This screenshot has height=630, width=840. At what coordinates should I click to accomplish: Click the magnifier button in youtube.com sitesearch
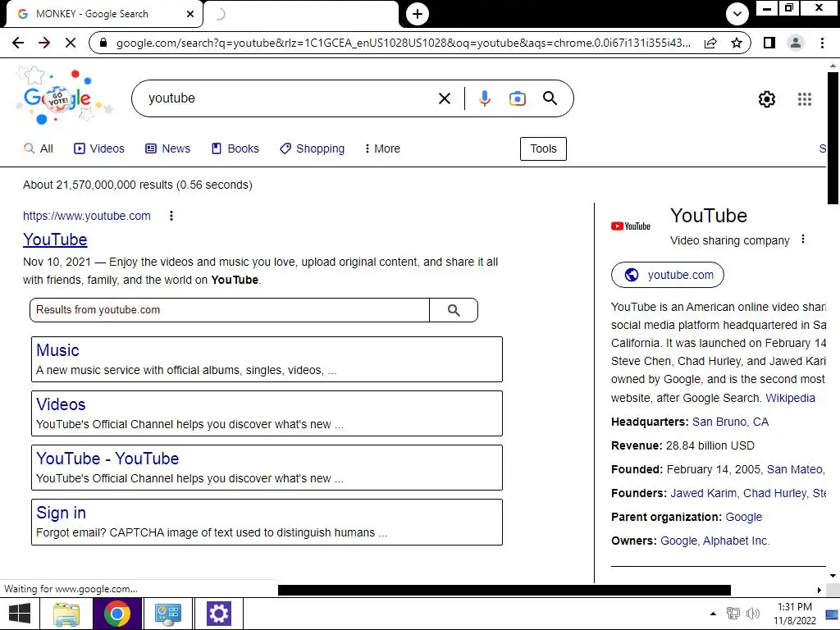pos(454,310)
